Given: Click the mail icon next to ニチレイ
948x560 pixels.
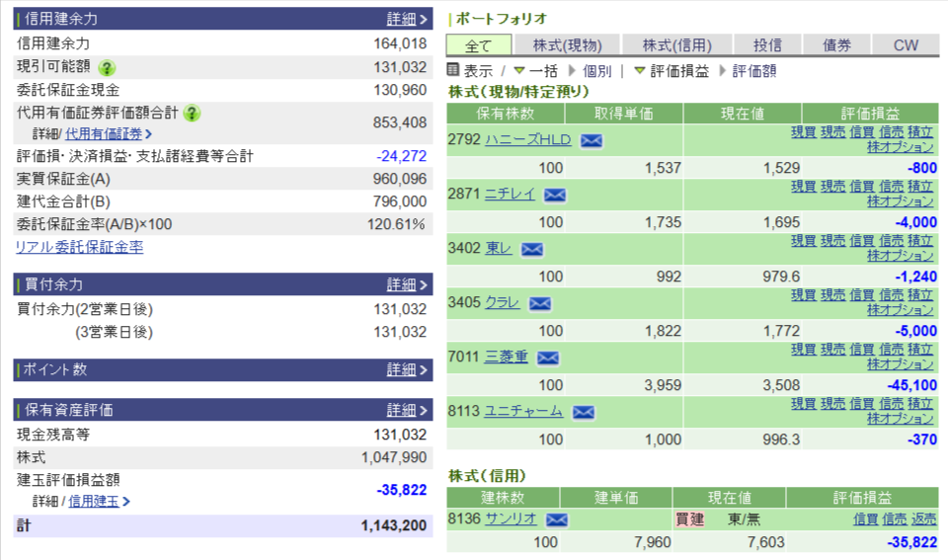Looking at the screenshot, I should [x=554, y=196].
